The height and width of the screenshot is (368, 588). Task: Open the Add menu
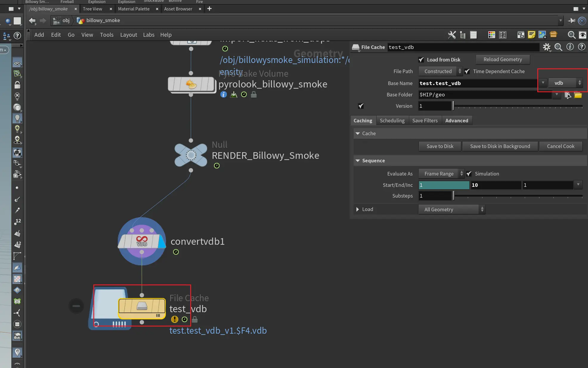click(x=39, y=35)
